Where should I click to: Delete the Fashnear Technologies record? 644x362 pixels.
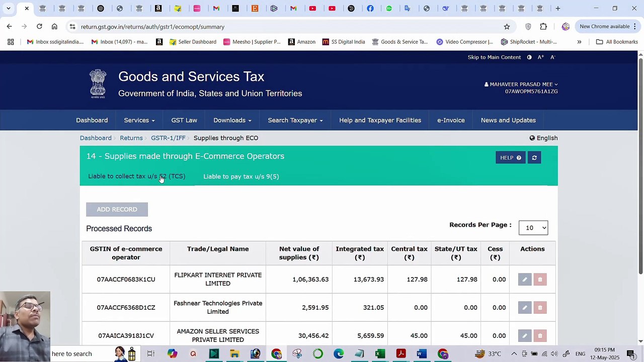coord(540,308)
